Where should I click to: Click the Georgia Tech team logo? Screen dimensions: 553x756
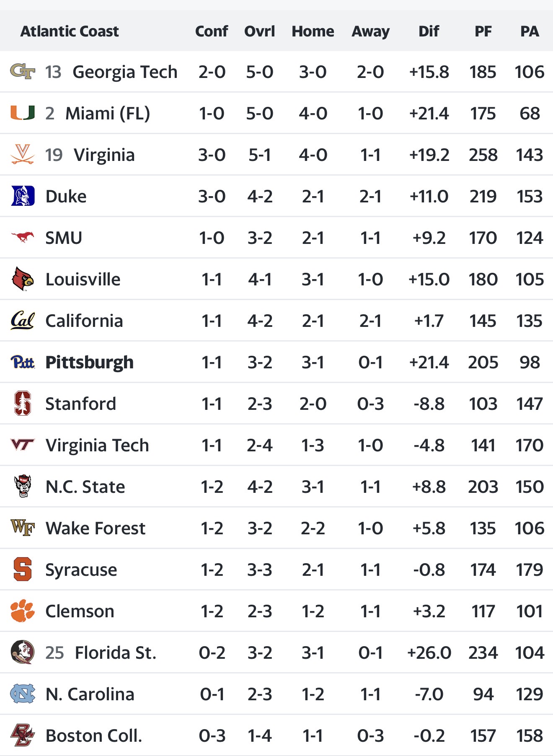[23, 72]
